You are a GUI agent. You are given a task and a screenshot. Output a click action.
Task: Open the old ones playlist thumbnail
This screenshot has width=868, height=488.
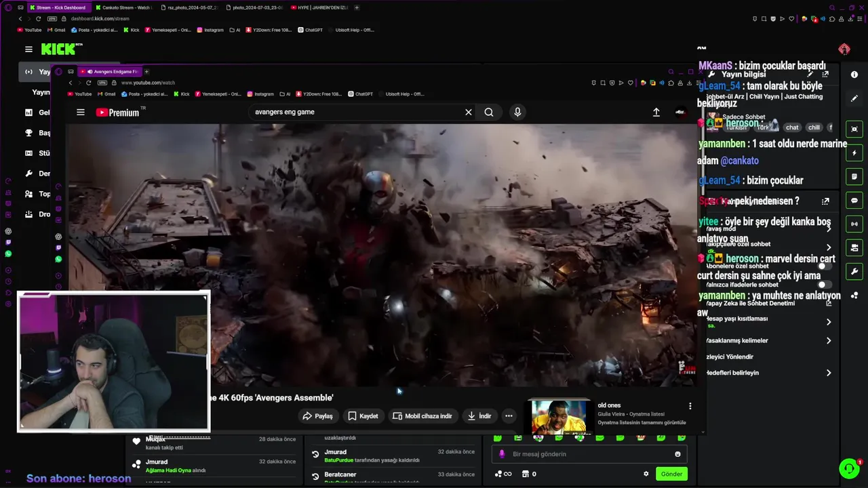click(559, 416)
